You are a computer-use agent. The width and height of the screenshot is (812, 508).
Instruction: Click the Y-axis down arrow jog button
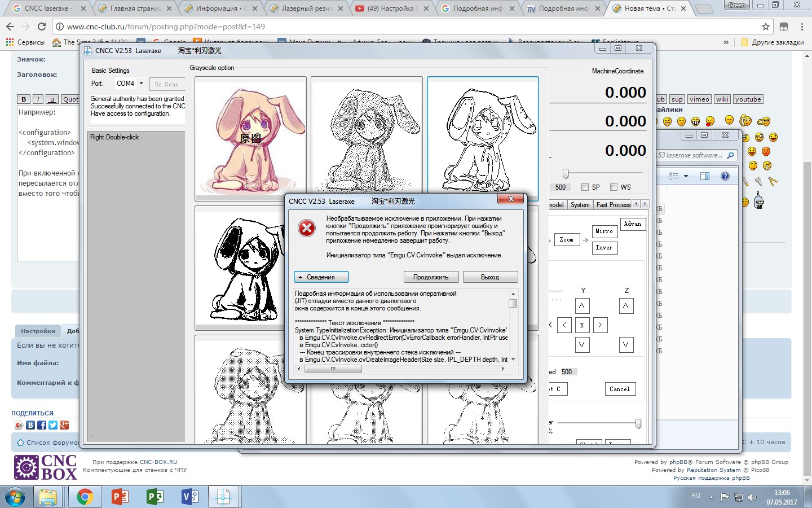pyautogui.click(x=582, y=345)
